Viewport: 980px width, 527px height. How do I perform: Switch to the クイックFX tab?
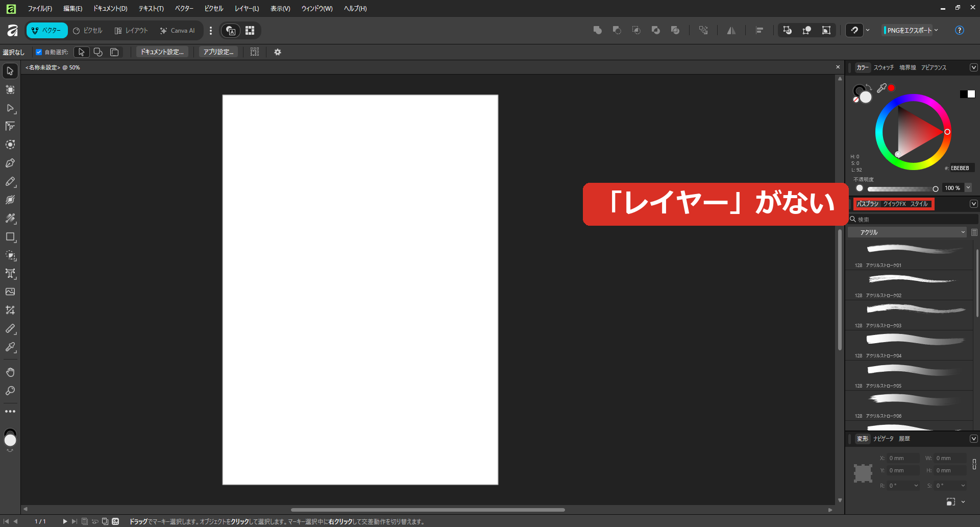pos(894,204)
